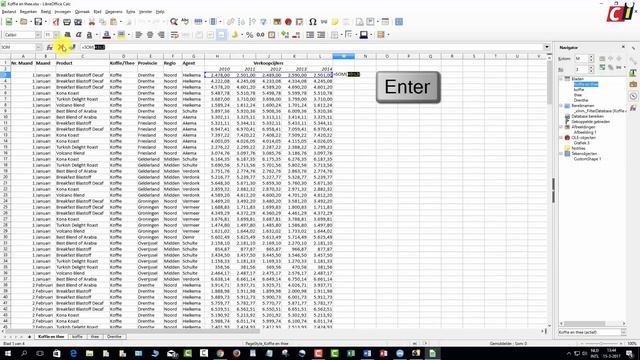Open Function Wizard fx icon
This screenshot has width=640, height=360.
tap(49, 47)
